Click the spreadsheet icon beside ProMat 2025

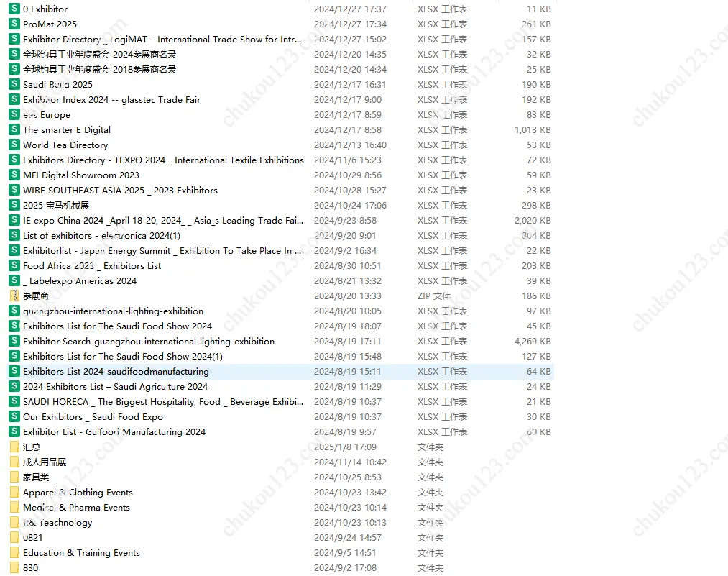point(14,24)
